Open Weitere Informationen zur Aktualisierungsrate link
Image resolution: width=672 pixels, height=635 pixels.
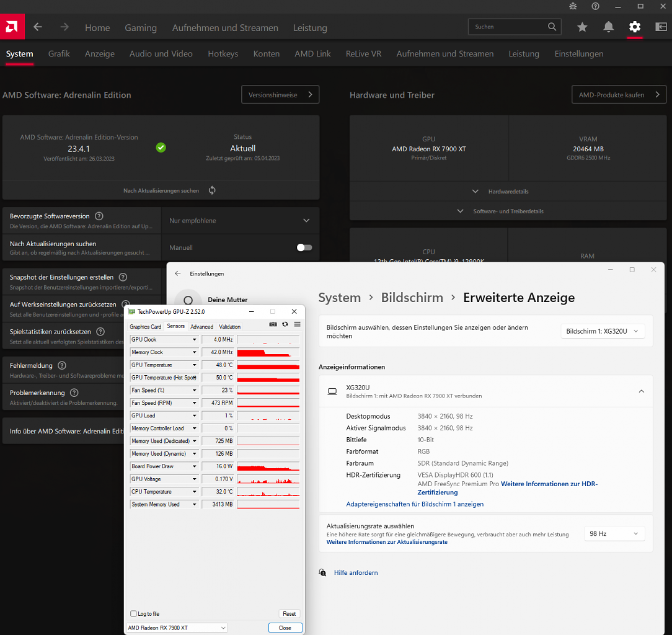pyautogui.click(x=387, y=542)
